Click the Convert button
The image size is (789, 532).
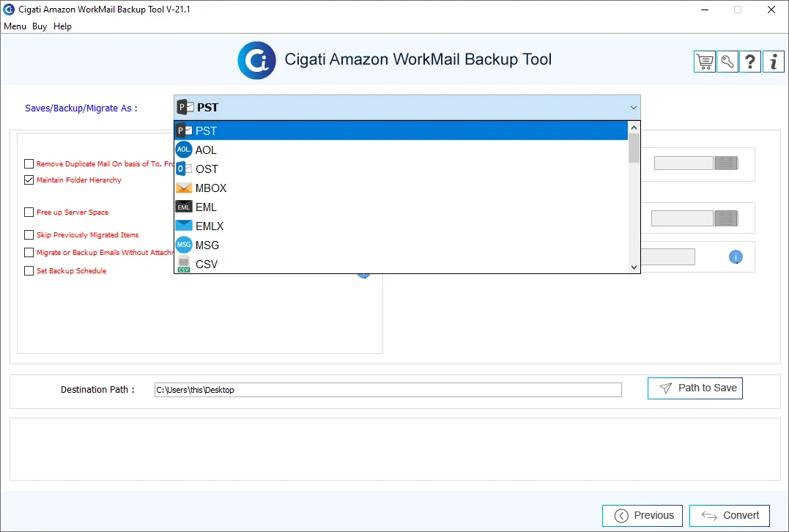point(729,515)
